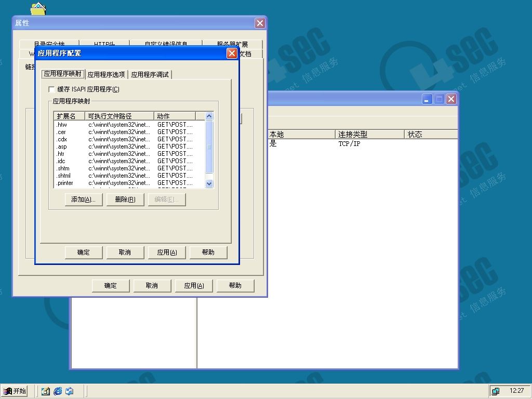Open the 开始 Start menu
Image resolution: width=532 pixels, height=399 pixels.
coord(15,391)
